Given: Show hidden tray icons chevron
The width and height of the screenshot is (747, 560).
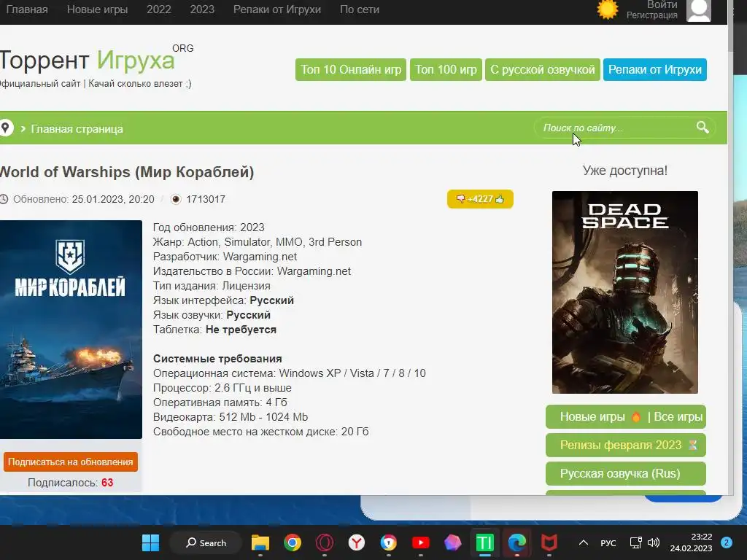Looking at the screenshot, I should pos(583,542).
